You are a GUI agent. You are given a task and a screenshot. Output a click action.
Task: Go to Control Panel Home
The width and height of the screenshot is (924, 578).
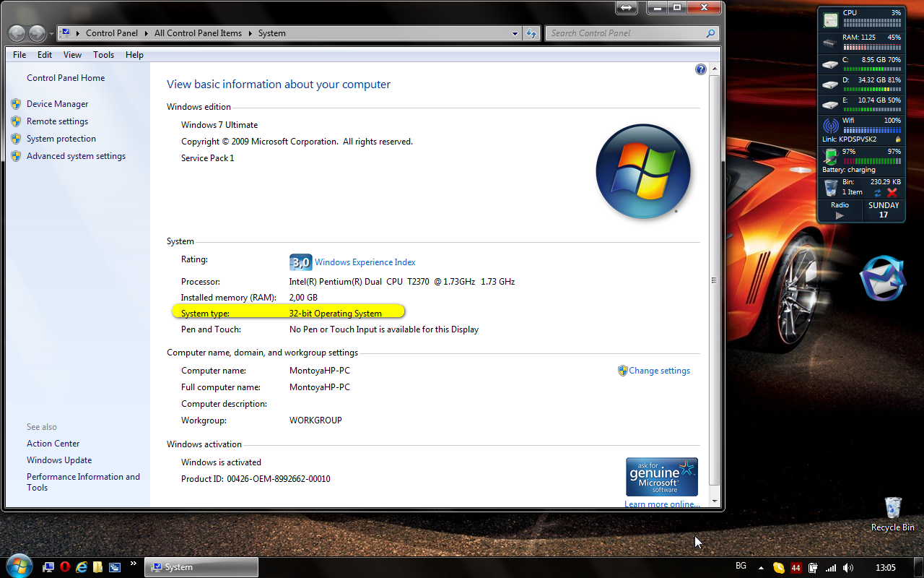[x=66, y=78]
